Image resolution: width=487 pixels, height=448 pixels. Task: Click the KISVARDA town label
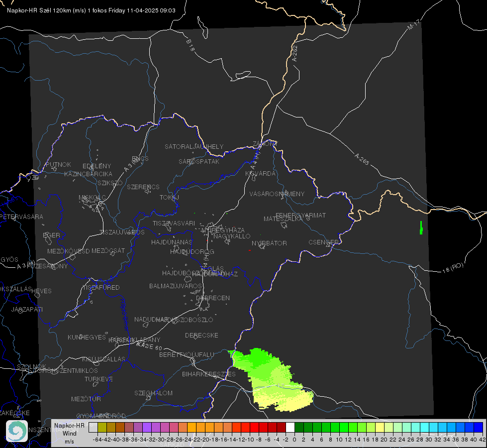[260, 174]
